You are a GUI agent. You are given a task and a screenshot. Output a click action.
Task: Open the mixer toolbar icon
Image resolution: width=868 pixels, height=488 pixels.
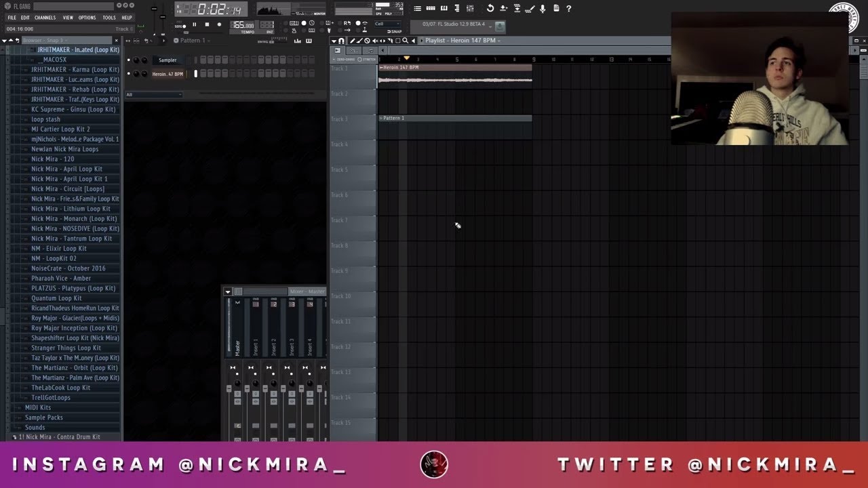[470, 8]
